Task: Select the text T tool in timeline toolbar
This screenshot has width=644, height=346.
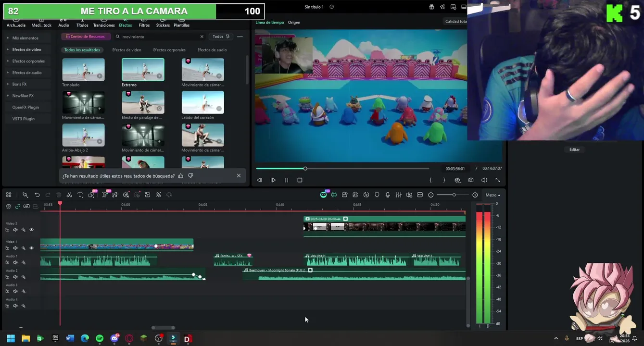Action: (80, 195)
